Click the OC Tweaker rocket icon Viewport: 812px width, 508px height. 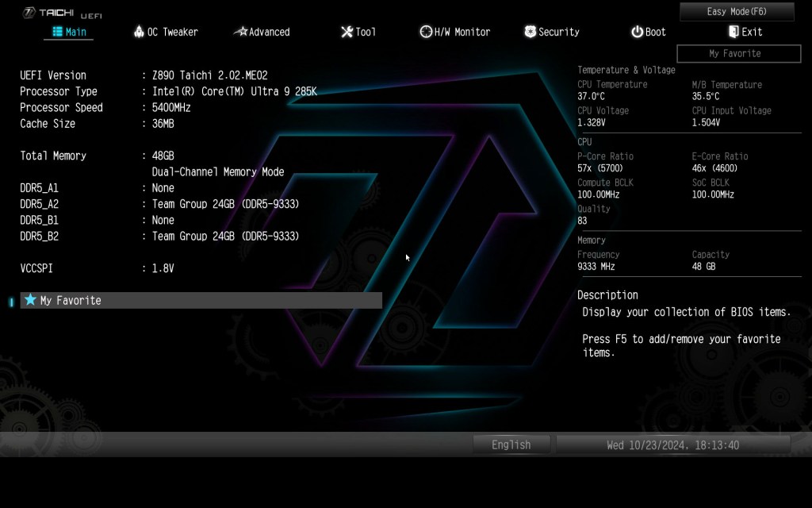[139, 32]
